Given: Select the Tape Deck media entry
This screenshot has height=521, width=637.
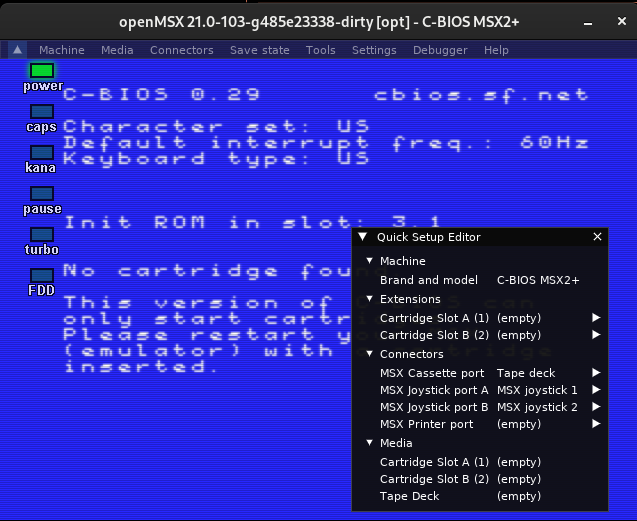Looking at the screenshot, I should (x=409, y=496).
